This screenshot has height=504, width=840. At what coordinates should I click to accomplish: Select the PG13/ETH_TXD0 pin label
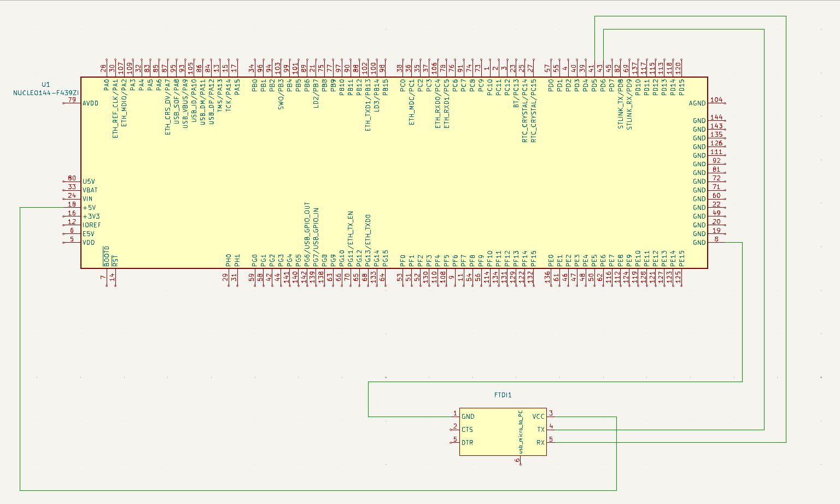368,241
